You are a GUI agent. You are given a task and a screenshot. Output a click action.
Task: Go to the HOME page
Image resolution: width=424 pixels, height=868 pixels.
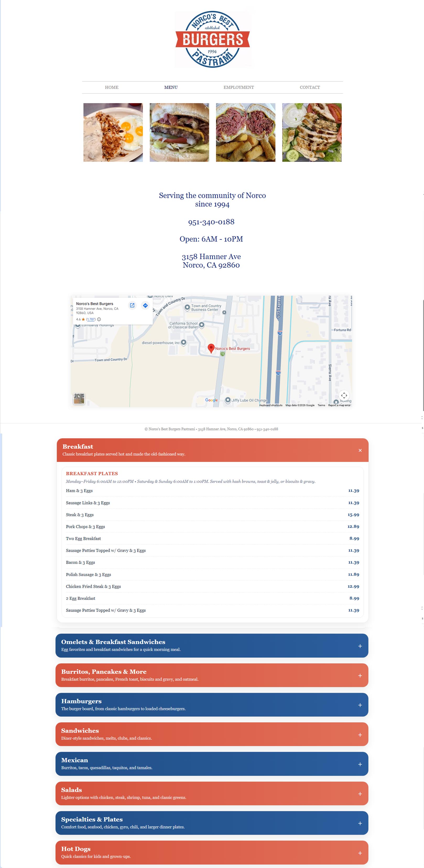pyautogui.click(x=111, y=87)
